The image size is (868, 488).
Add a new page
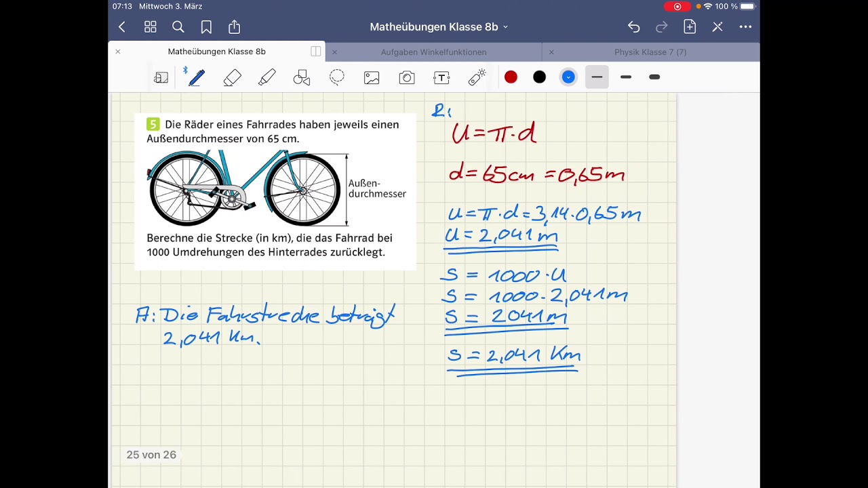coord(690,26)
